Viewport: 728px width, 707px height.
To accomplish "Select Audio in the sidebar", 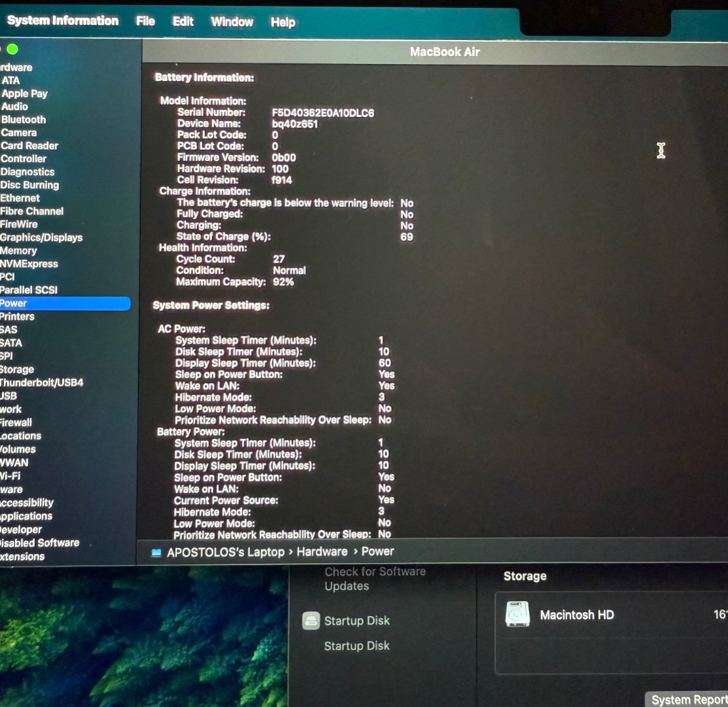I will [15, 106].
